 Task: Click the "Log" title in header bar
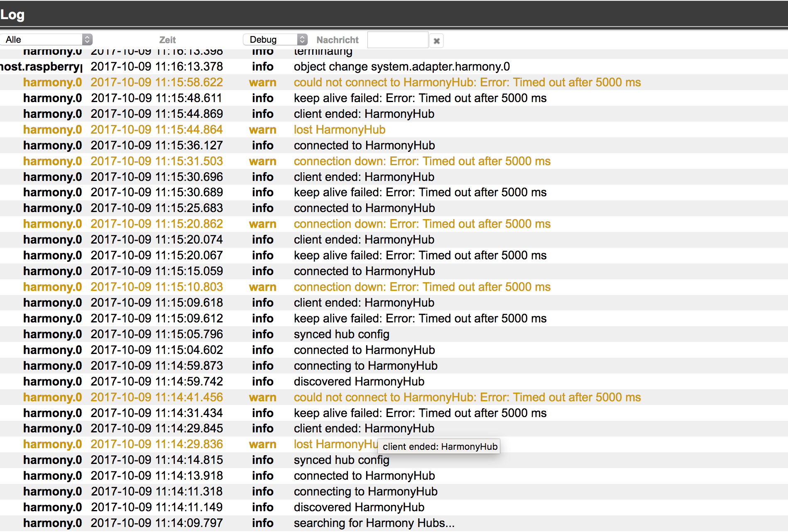(12, 15)
